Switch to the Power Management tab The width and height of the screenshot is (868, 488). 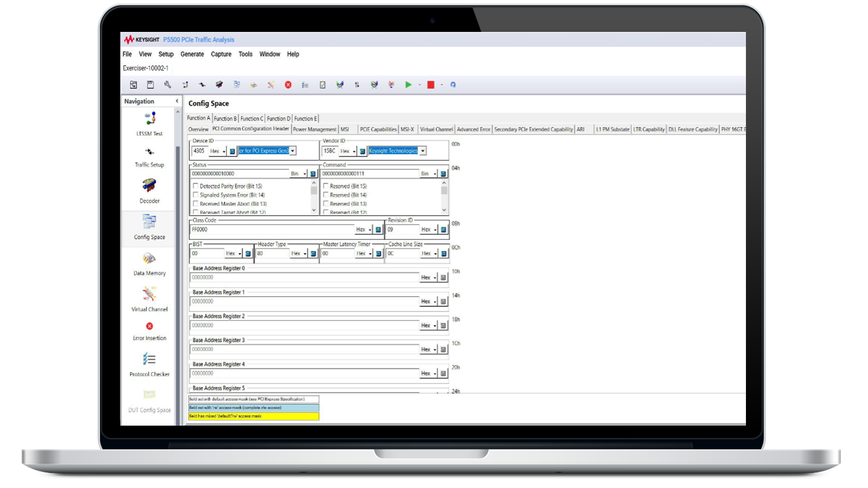click(315, 130)
